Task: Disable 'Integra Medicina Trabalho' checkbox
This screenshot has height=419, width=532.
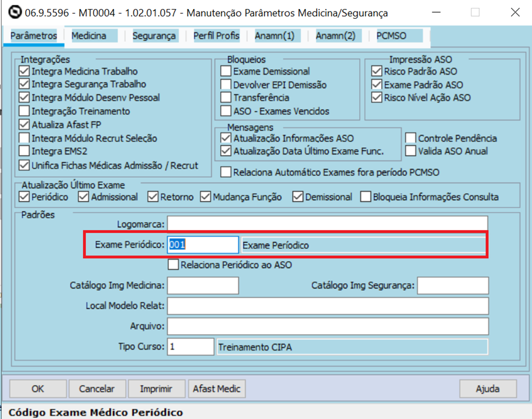Action: (x=23, y=70)
